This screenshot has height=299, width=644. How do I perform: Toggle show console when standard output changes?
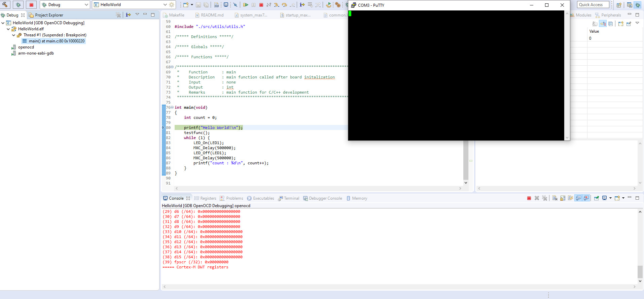578,198
